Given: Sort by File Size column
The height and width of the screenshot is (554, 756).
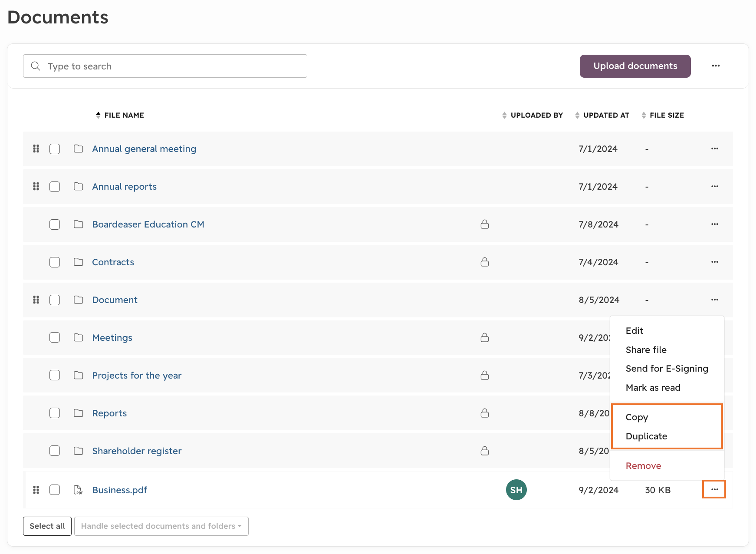Looking at the screenshot, I should [663, 115].
